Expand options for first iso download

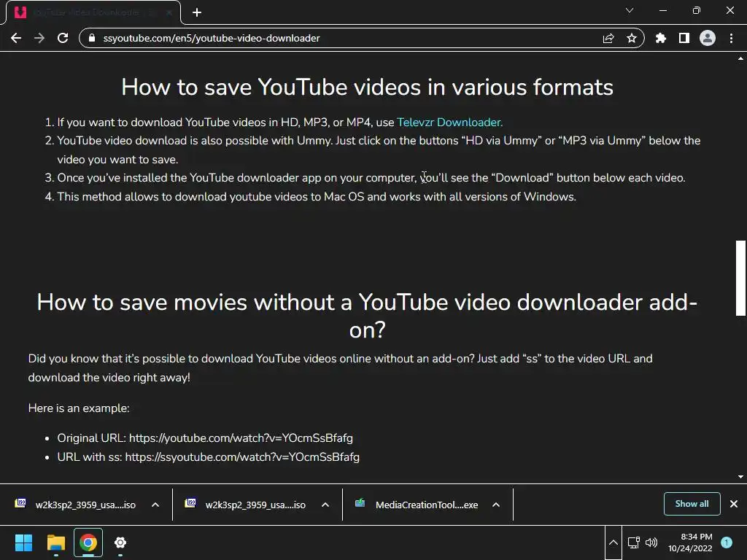(155, 505)
